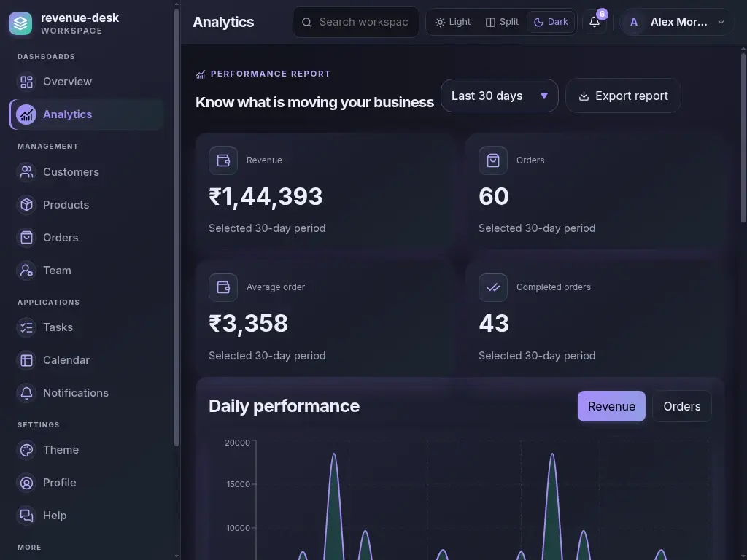The image size is (747, 560).
Task: Open Team management page
Action: 87,271
